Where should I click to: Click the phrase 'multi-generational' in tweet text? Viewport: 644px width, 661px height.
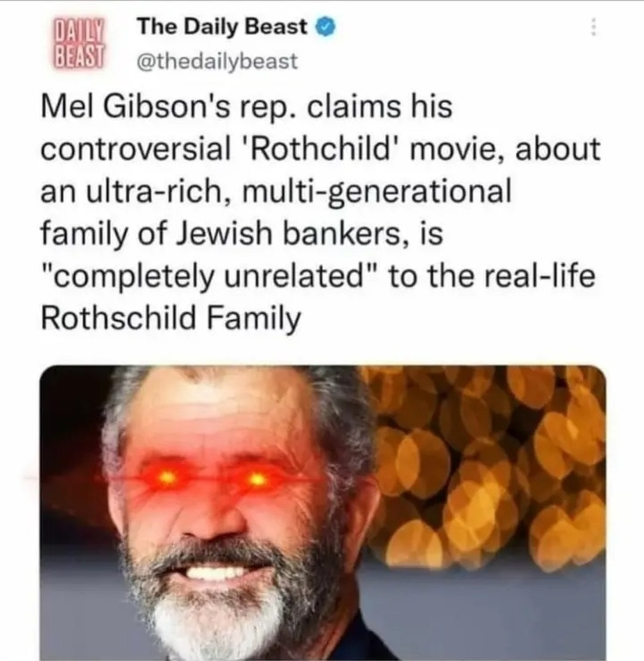click(x=375, y=192)
